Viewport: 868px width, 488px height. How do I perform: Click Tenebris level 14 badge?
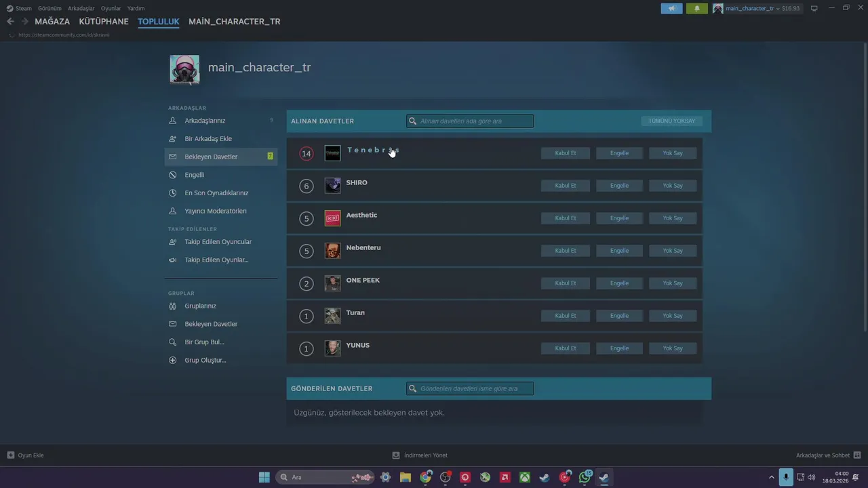click(x=307, y=154)
